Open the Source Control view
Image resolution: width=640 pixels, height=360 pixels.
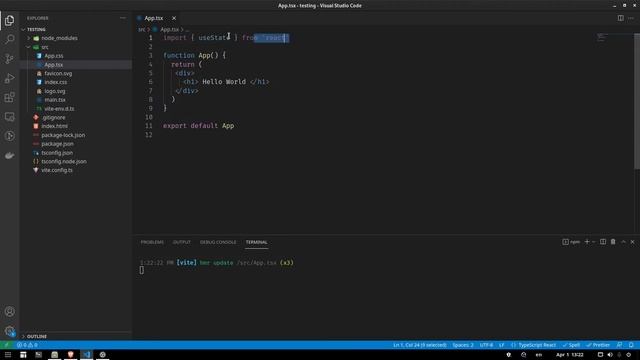pos(9,59)
